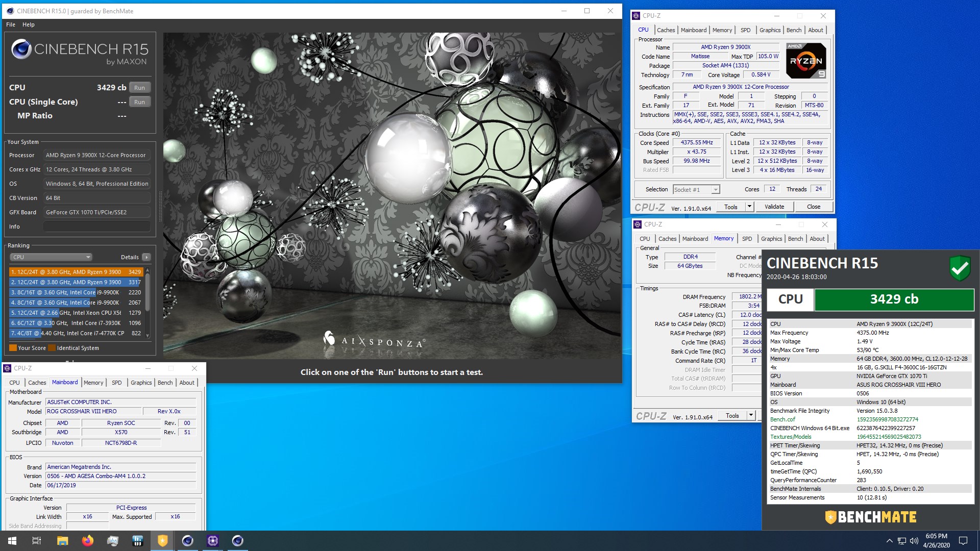Viewport: 980px width, 551px height.
Task: Select ranking entry i9-9900K score 2220
Action: pyautogui.click(x=77, y=292)
